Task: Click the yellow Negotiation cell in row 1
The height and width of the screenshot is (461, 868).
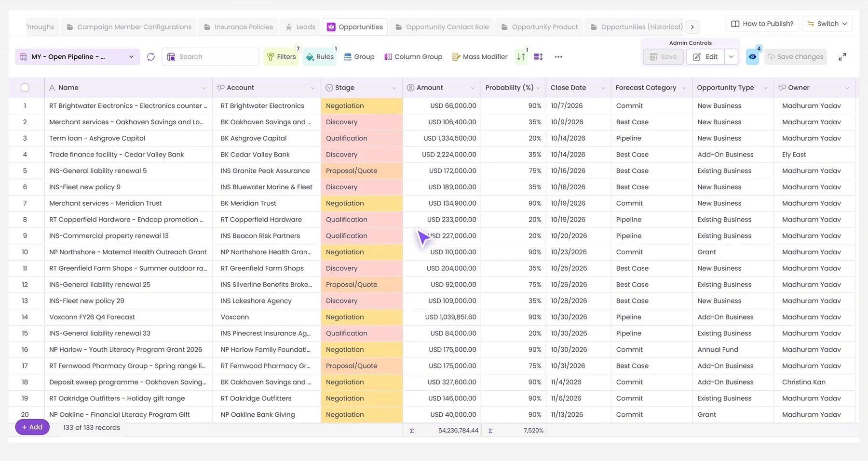Action: pos(362,106)
